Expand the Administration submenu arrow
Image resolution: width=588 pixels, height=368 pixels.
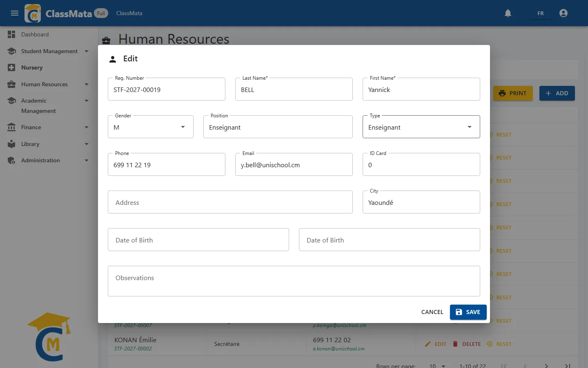pyautogui.click(x=87, y=160)
